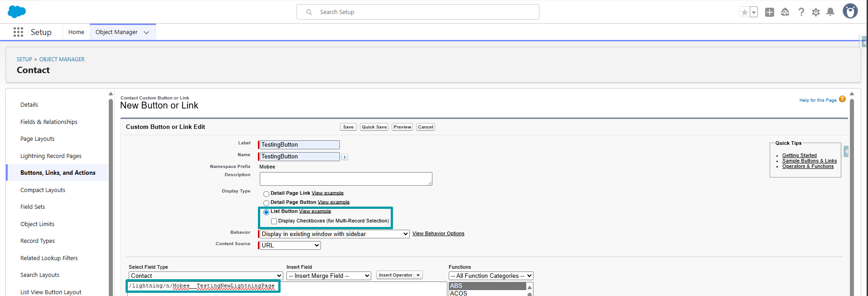Collapse the Quick Tips side panel arrow
This screenshot has width=868, height=296.
pyautogui.click(x=846, y=151)
